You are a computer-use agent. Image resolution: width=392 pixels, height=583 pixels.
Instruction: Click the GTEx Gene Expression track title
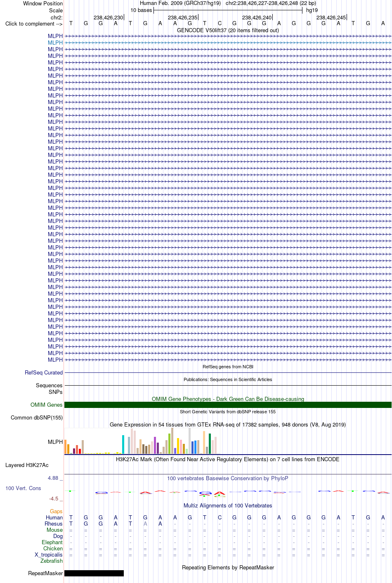(228, 424)
